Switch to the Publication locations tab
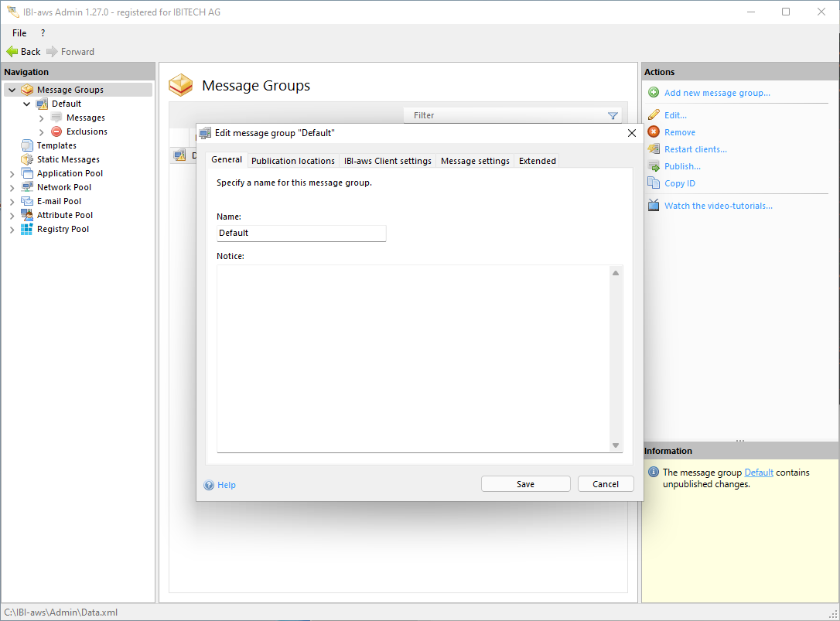 292,161
